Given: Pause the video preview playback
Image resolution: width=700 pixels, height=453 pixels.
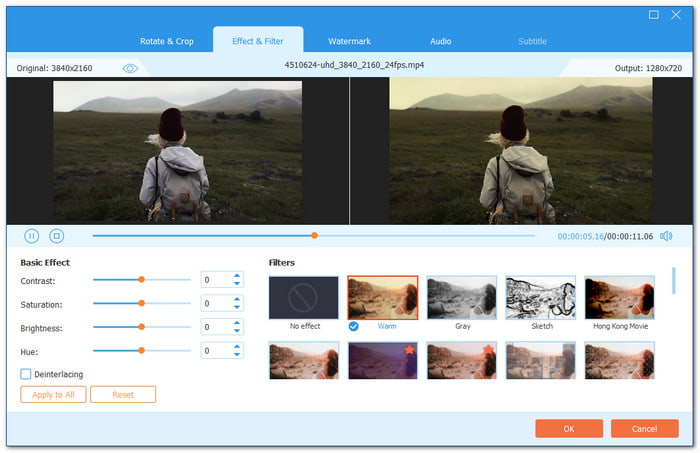Looking at the screenshot, I should coord(31,236).
